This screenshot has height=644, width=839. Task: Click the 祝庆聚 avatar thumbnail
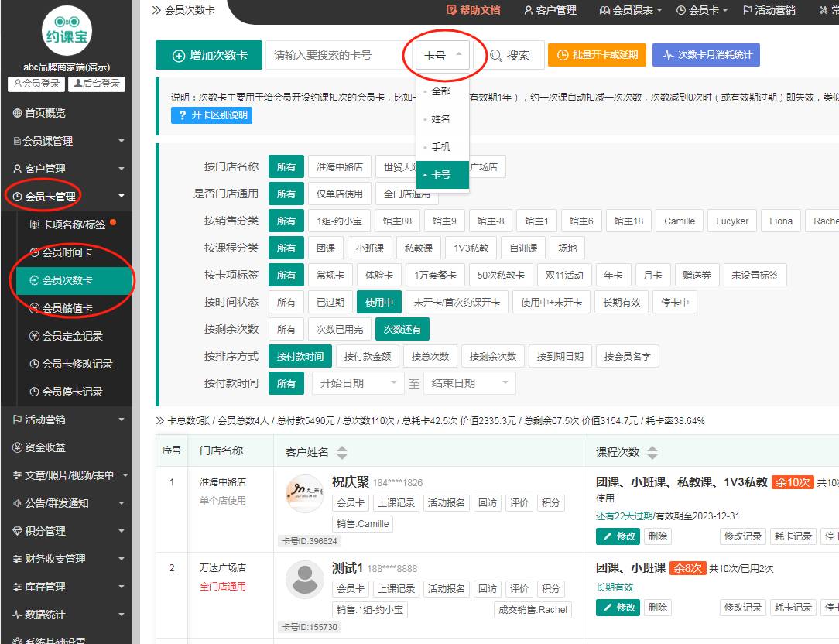tap(304, 493)
